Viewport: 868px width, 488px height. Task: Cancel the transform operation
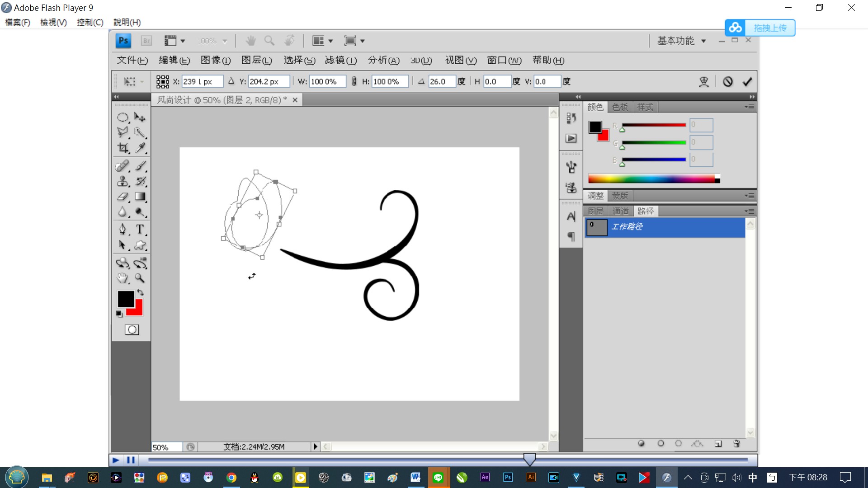click(x=727, y=82)
